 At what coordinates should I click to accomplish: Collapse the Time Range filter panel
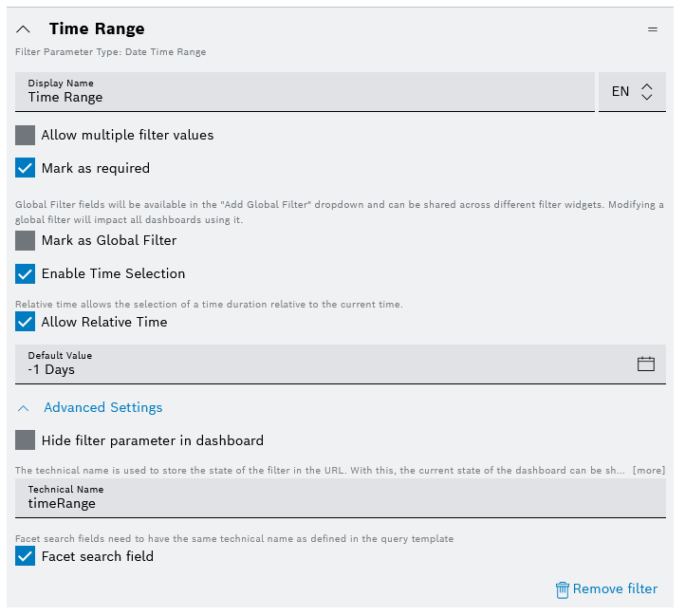(x=24, y=29)
